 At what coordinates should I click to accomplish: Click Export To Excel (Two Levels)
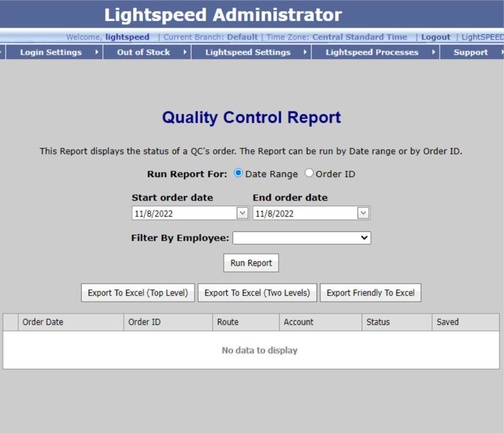coord(257,293)
